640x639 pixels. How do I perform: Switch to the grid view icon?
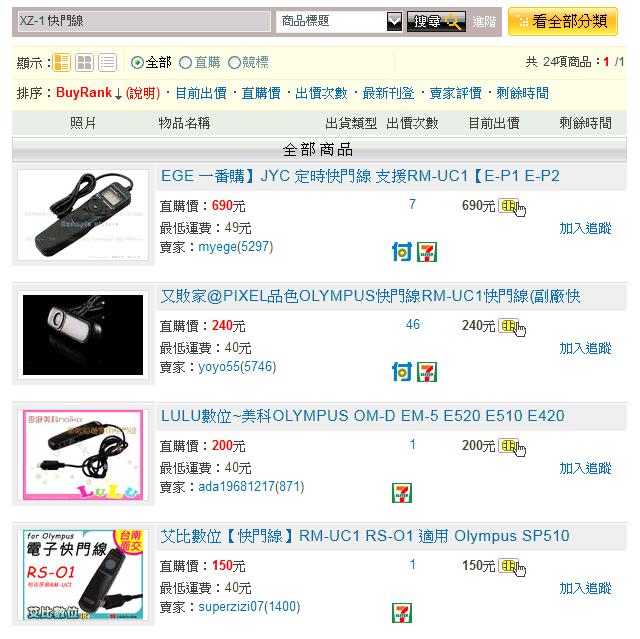click(x=84, y=63)
